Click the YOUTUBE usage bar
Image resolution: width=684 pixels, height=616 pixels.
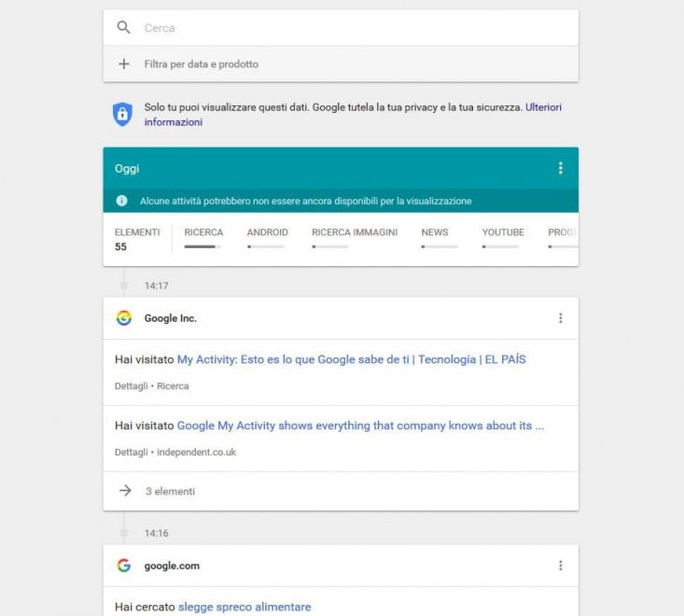point(500,247)
